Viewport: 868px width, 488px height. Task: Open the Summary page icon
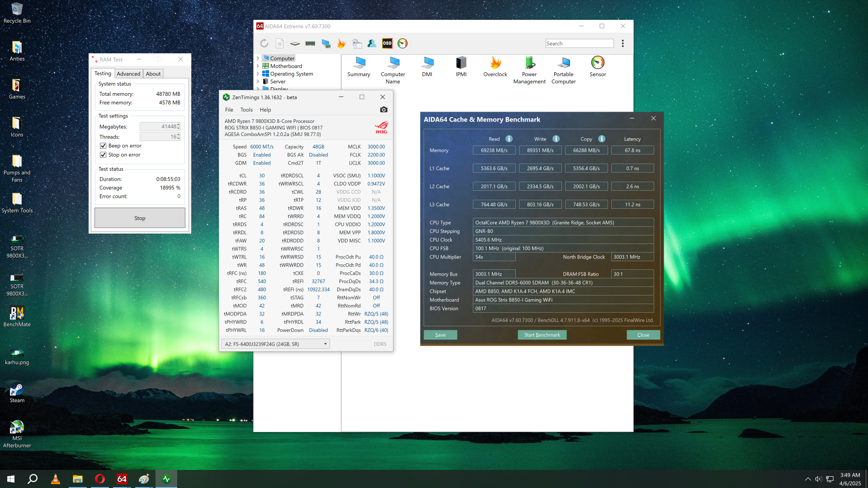(359, 67)
